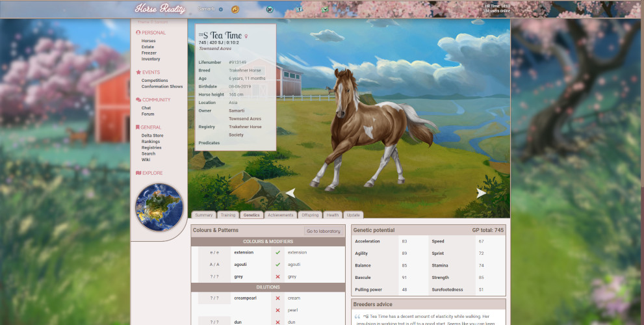Viewport: 644px width, 325px height.
Task: Click the blue dot icon beside Samarti
Action: [220, 9]
